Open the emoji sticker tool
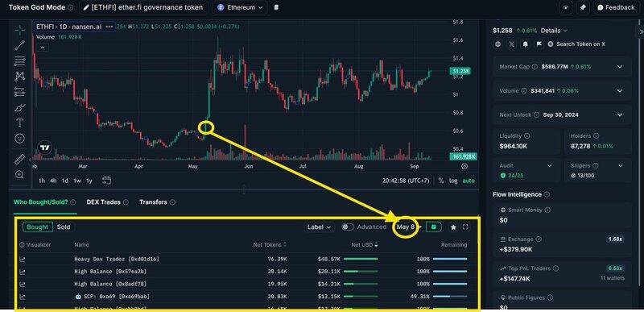 [x=19, y=139]
